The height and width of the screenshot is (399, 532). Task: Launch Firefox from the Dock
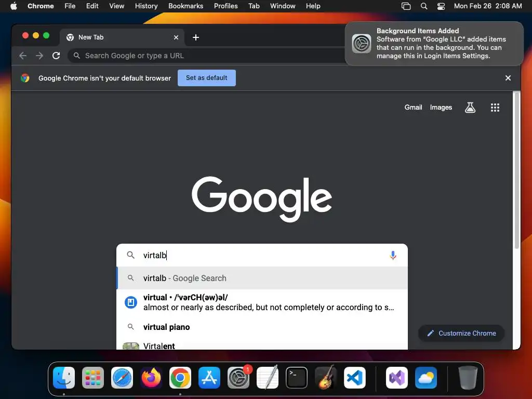click(x=151, y=378)
